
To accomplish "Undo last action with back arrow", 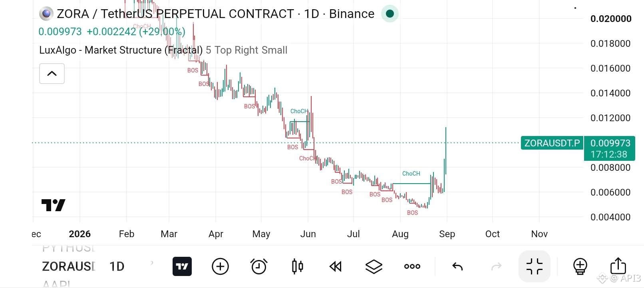I will [457, 266].
